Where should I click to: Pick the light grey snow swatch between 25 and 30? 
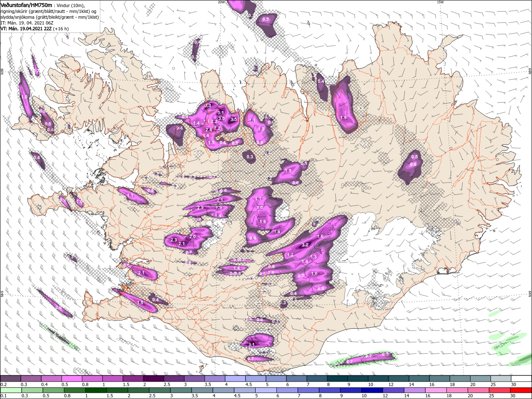pos(501,379)
